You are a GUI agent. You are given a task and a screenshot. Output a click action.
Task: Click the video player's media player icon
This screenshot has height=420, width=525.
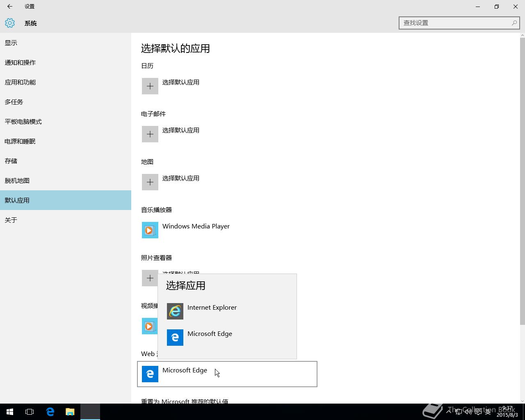149,326
